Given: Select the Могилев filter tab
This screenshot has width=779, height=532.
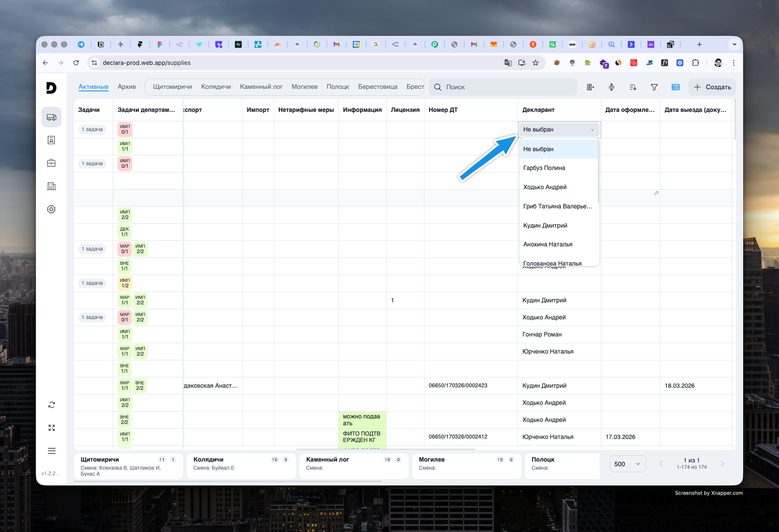Looking at the screenshot, I should (x=304, y=87).
